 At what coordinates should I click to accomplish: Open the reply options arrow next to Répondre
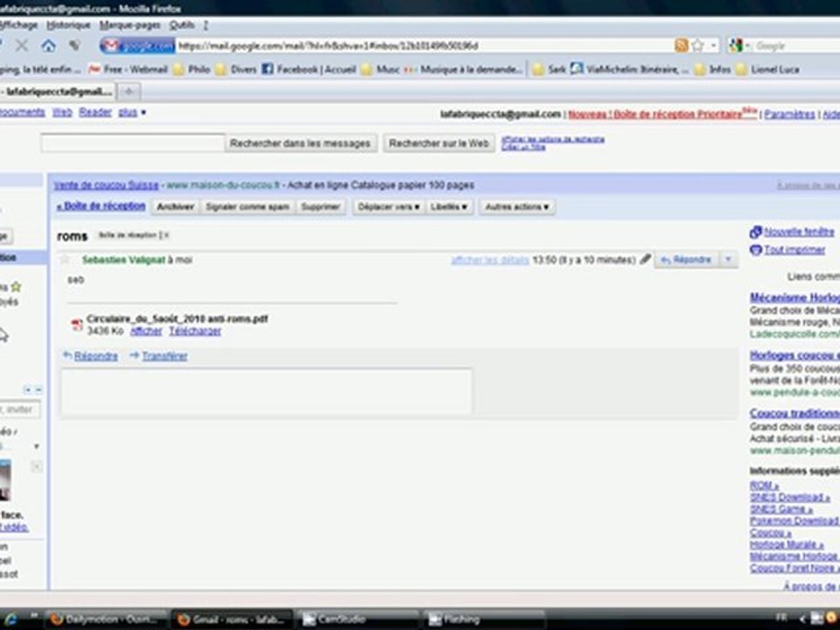(728, 260)
